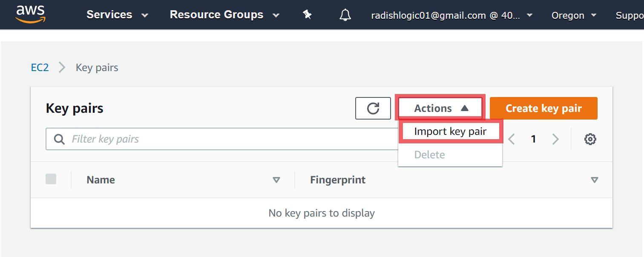
Task: Go to the previous page of key pairs
Action: [x=512, y=139]
